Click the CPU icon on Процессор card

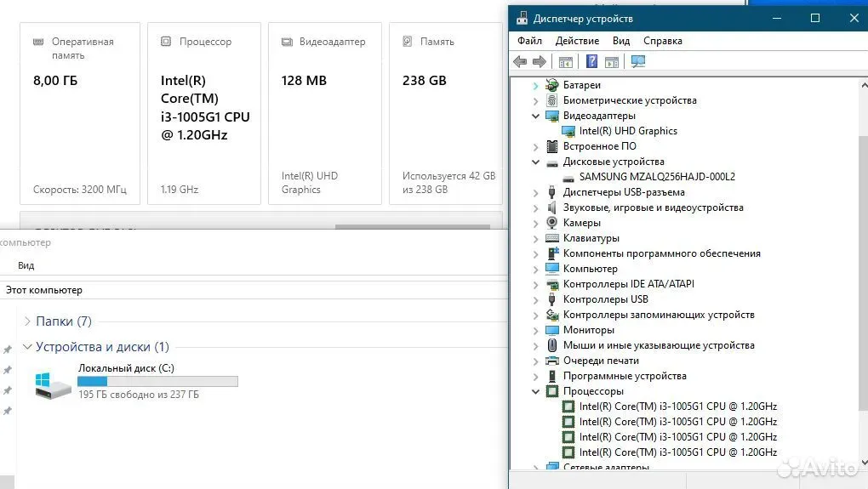[166, 42]
